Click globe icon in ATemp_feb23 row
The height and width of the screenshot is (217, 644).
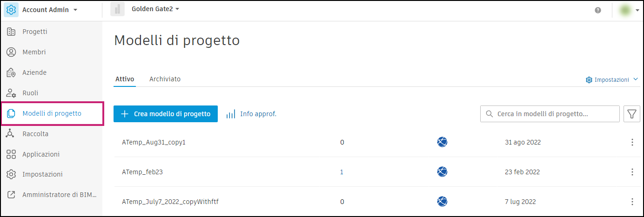pyautogui.click(x=442, y=172)
